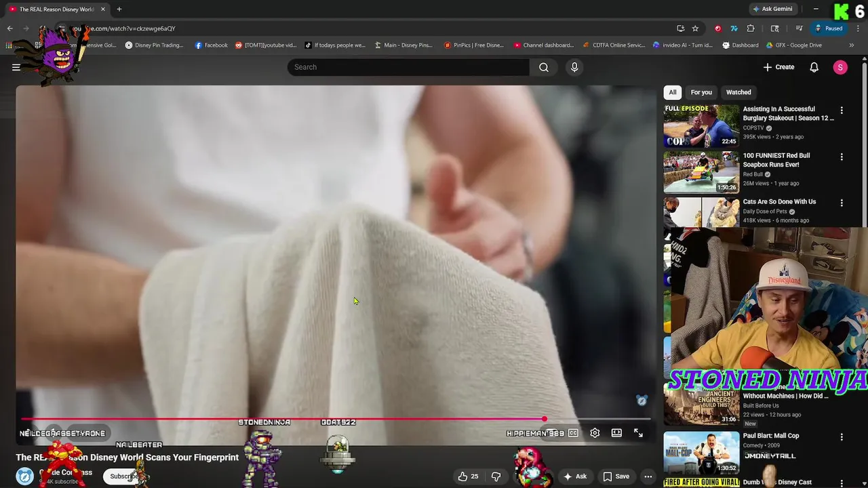
Task: Open video player settings gear
Action: pyautogui.click(x=595, y=433)
